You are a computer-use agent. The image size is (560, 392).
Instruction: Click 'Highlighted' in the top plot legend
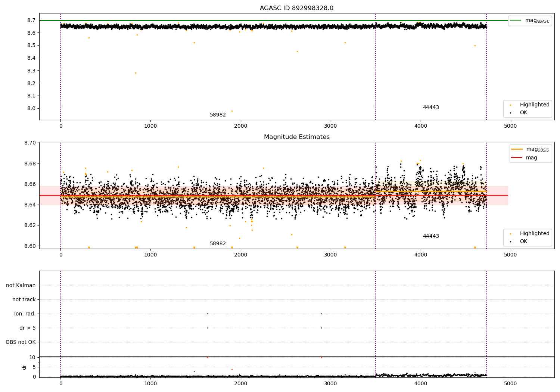click(x=535, y=105)
